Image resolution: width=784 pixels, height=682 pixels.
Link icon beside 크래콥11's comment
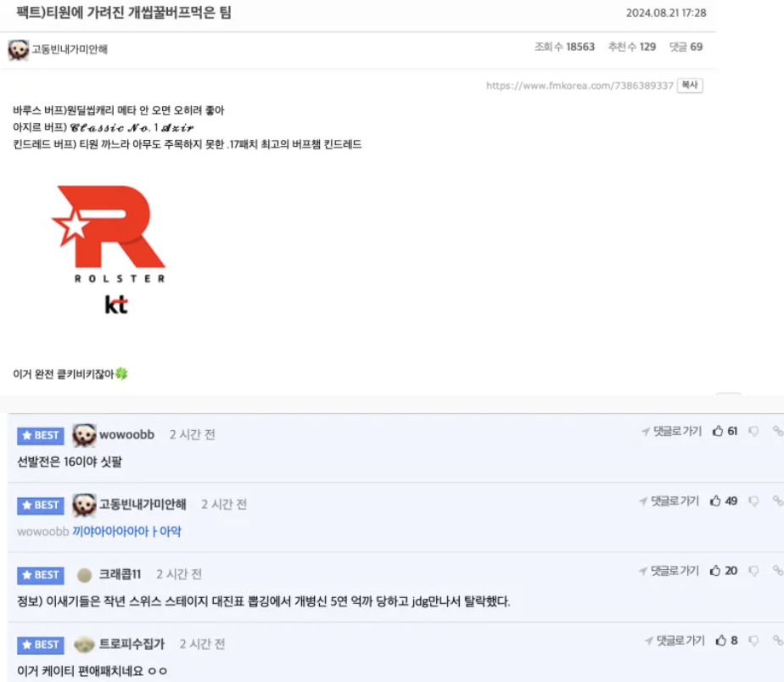pyautogui.click(x=777, y=570)
